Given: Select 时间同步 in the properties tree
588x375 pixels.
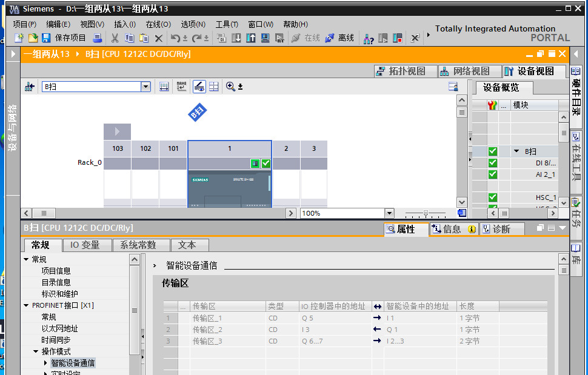Looking at the screenshot, I should (56, 340).
